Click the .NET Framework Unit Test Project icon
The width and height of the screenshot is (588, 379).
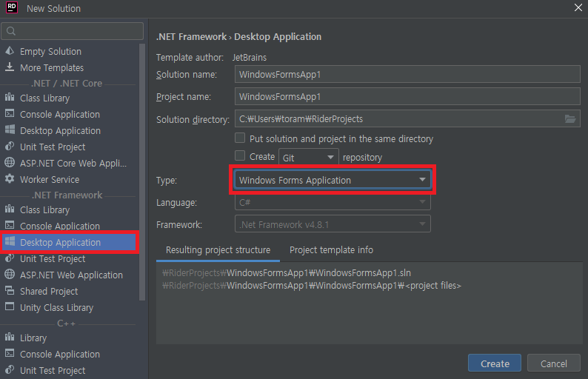click(10, 258)
